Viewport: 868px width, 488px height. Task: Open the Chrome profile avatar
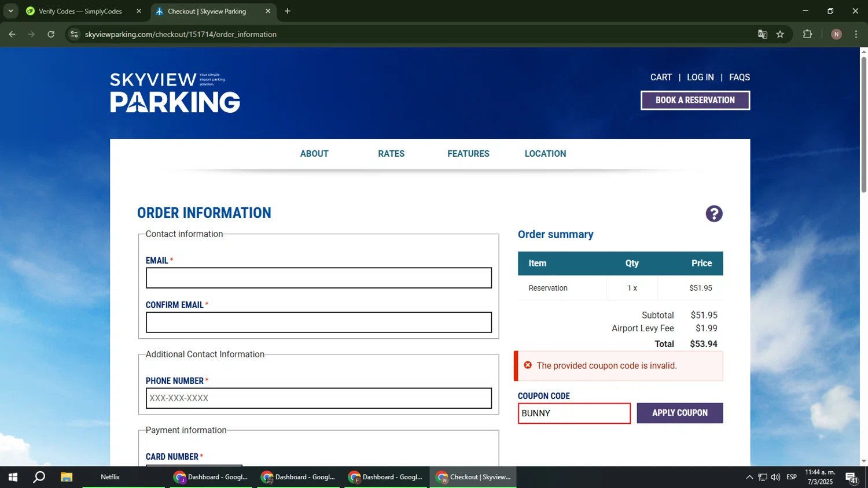pos(836,34)
